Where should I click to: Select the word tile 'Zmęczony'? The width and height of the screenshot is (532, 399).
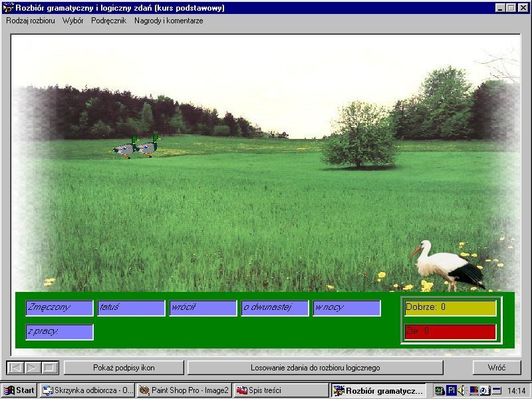pos(59,308)
